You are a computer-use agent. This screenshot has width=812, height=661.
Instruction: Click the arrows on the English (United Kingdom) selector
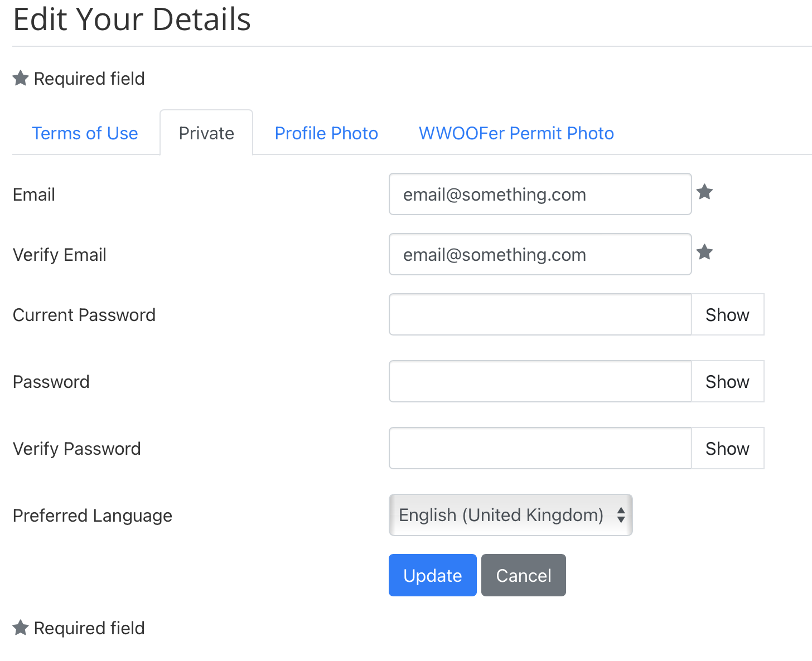pos(621,515)
